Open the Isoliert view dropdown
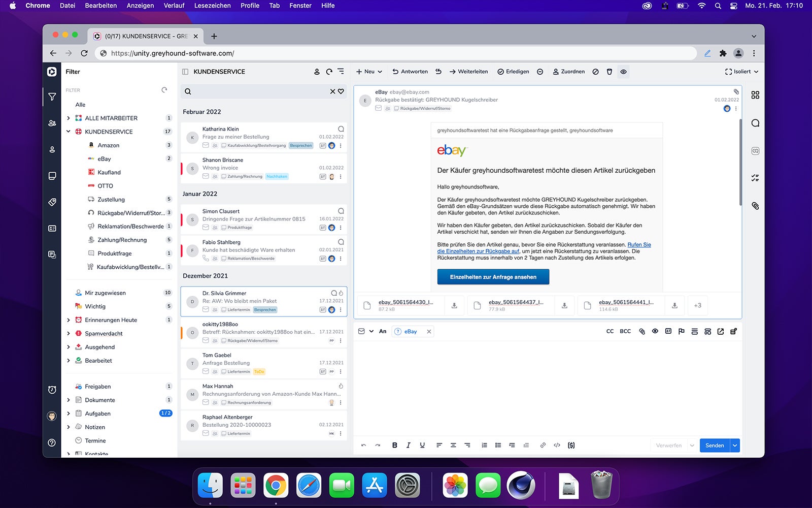The height and width of the screenshot is (508, 812). [x=741, y=72]
